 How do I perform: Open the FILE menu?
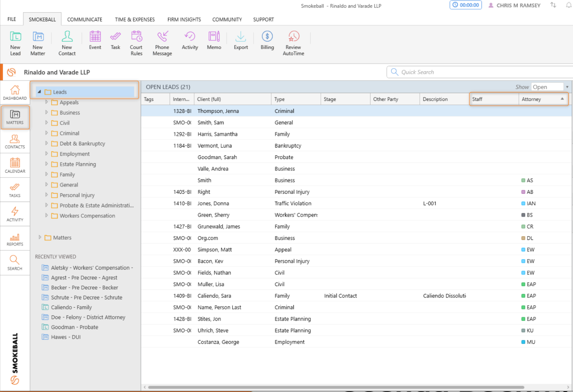pyautogui.click(x=12, y=19)
